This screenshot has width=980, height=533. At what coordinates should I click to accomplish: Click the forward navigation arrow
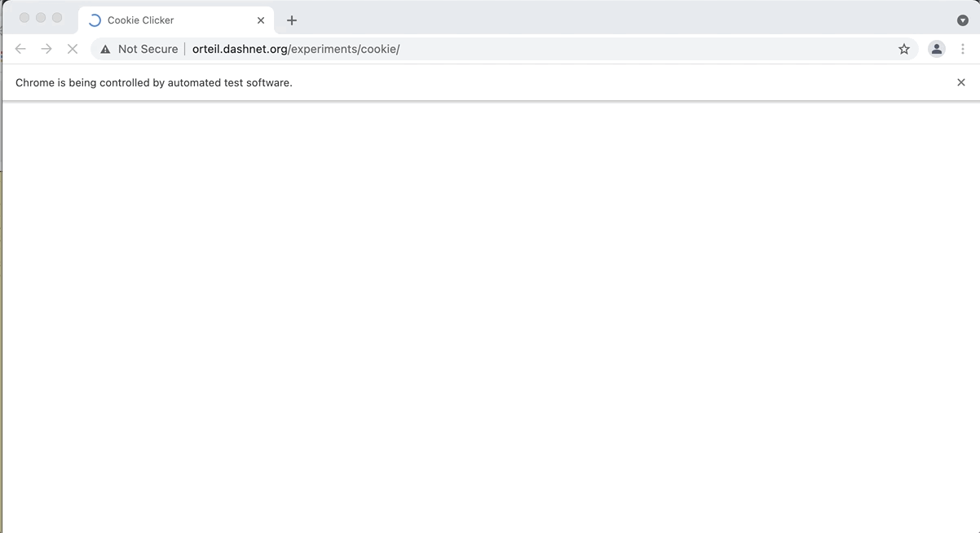(x=46, y=49)
